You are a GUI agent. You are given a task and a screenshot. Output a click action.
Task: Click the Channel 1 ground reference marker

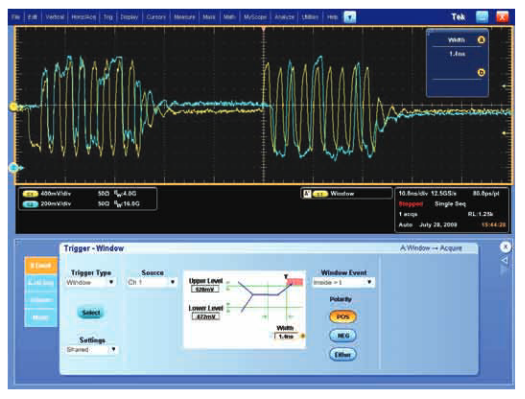(13, 107)
